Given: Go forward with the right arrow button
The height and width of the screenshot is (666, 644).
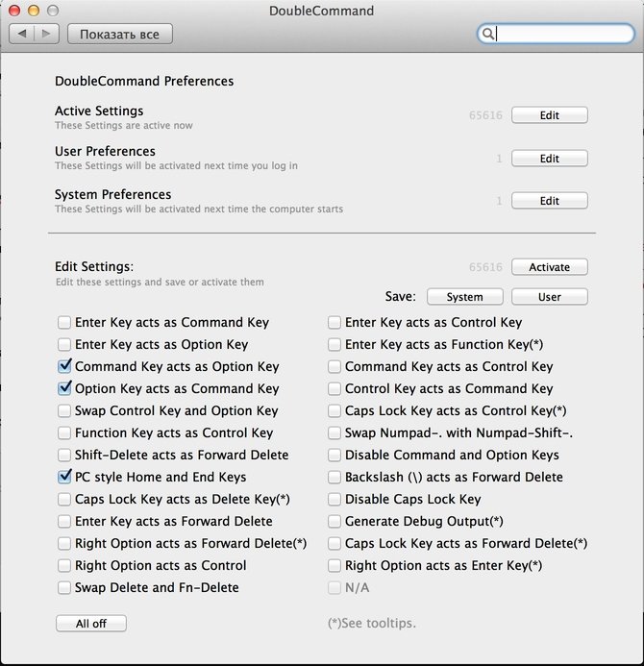Looking at the screenshot, I should pos(47,34).
